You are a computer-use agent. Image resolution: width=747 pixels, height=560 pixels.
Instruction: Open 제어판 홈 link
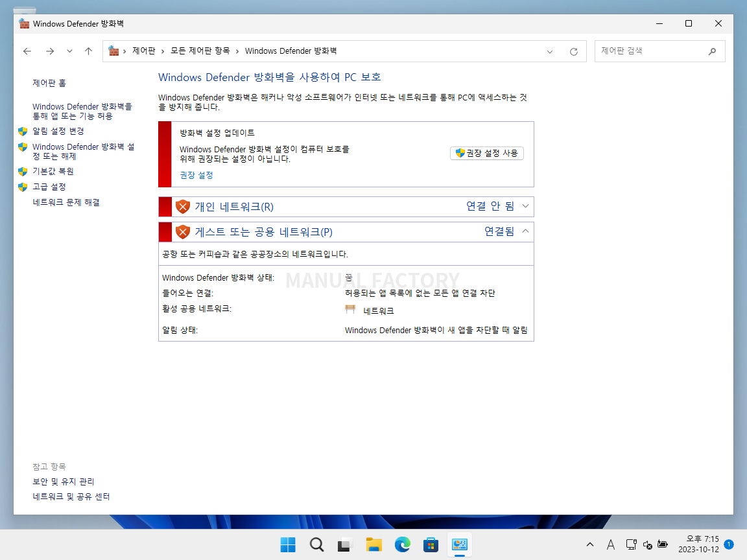49,83
